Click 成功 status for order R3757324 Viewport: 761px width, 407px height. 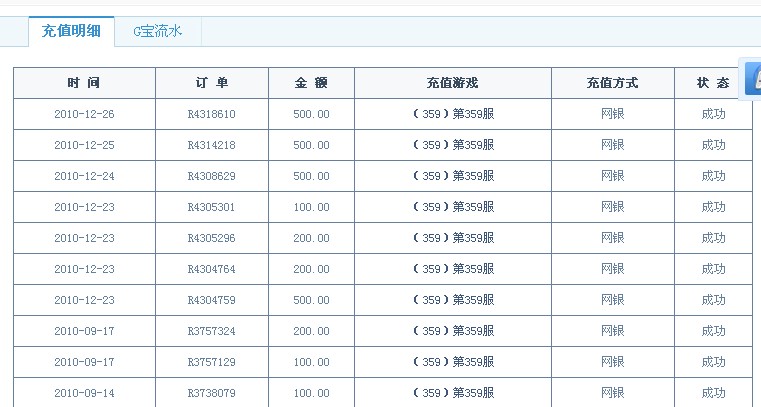point(713,331)
